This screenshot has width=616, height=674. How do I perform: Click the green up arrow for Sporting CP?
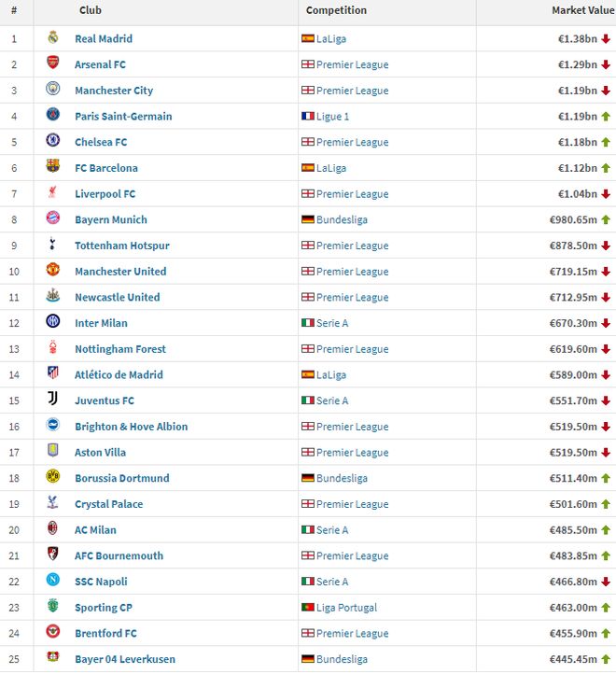606,607
